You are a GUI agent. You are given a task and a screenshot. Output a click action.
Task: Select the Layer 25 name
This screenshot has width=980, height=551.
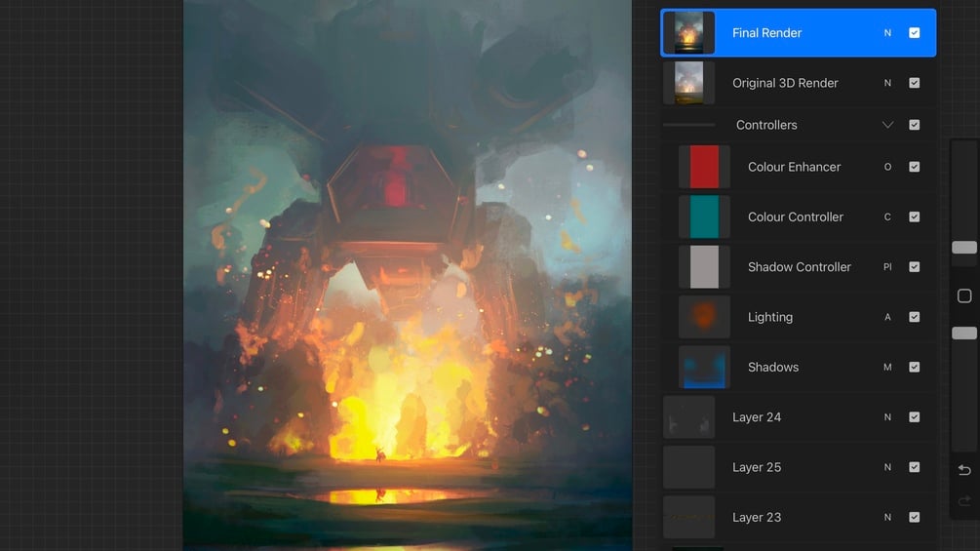click(757, 467)
